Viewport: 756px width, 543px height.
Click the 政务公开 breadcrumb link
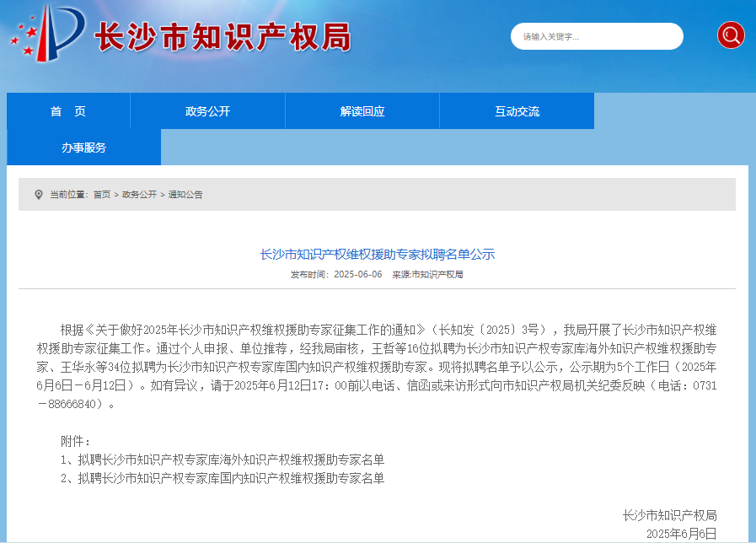click(x=139, y=195)
